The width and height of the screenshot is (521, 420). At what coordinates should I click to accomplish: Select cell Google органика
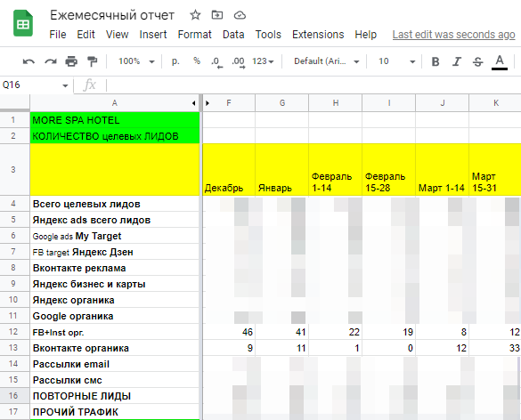click(x=115, y=316)
